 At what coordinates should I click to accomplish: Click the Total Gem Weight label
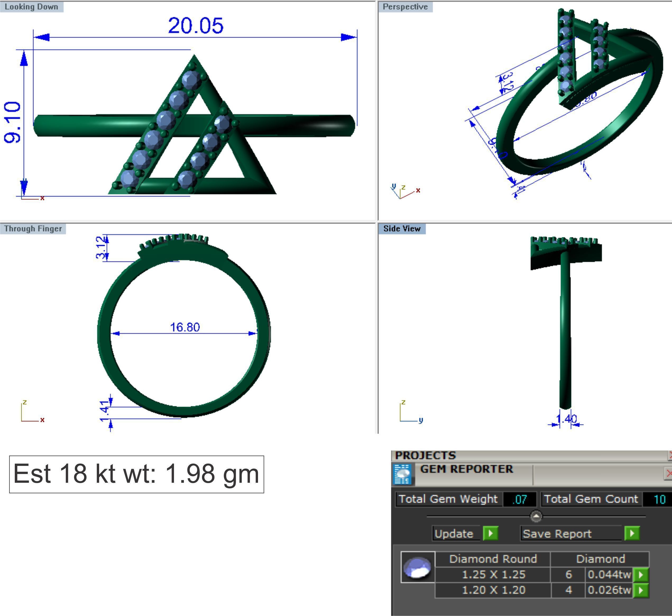click(x=448, y=499)
